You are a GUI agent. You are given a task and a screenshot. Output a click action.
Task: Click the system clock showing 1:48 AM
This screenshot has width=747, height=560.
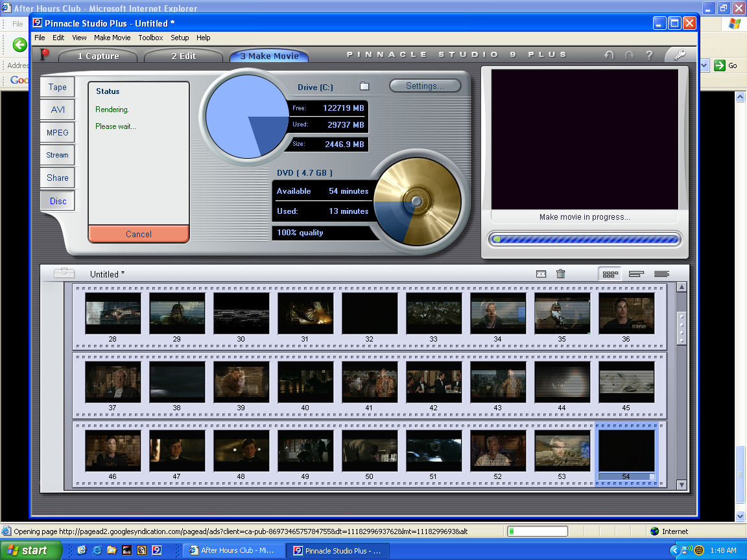[x=723, y=550]
